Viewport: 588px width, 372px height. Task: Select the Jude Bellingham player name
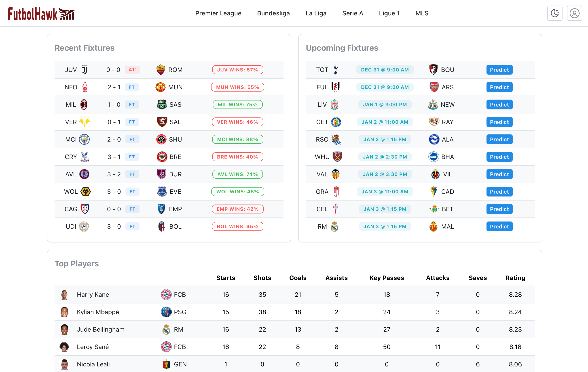[101, 330]
